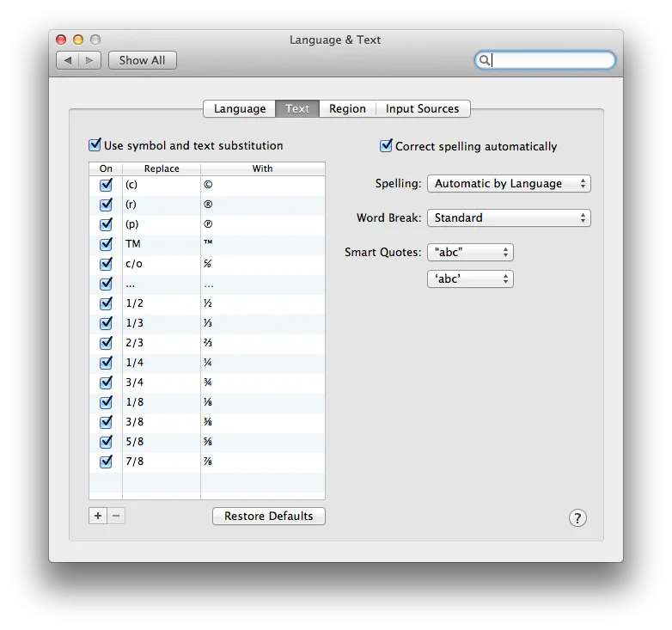Uncheck the ellipsis substitution row
Screen dimensions: 672x630
coord(106,284)
